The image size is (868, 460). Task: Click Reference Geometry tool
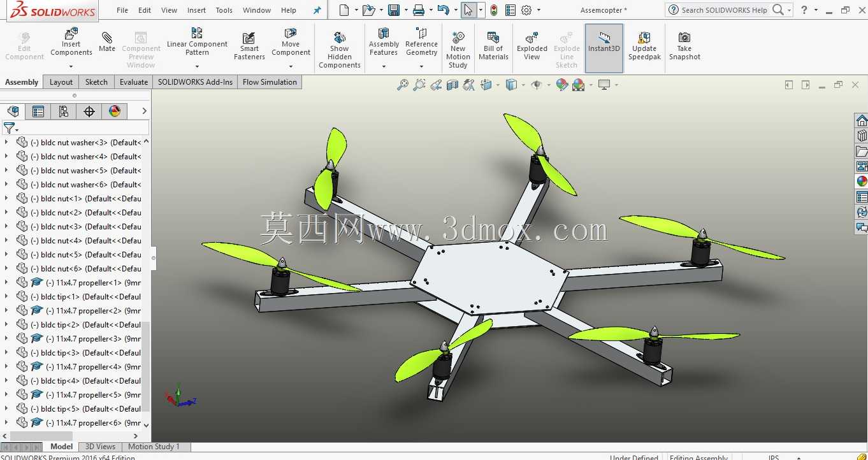pyautogui.click(x=421, y=41)
